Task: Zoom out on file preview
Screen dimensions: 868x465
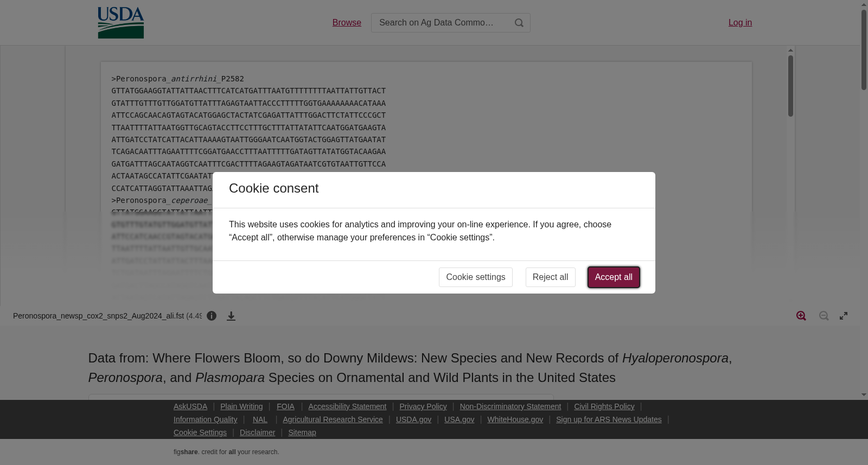Action: coord(824,316)
